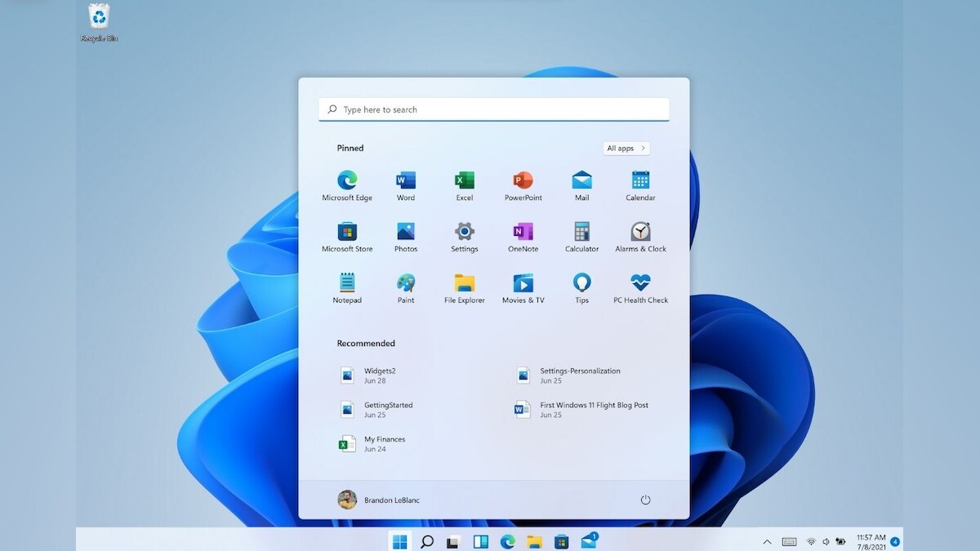Open Task View on the taskbar

pos(453,540)
